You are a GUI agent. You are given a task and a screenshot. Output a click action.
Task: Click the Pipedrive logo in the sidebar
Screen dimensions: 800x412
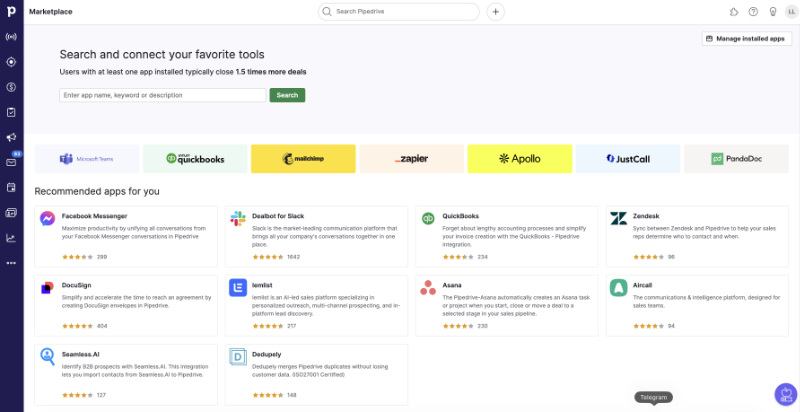[11, 11]
